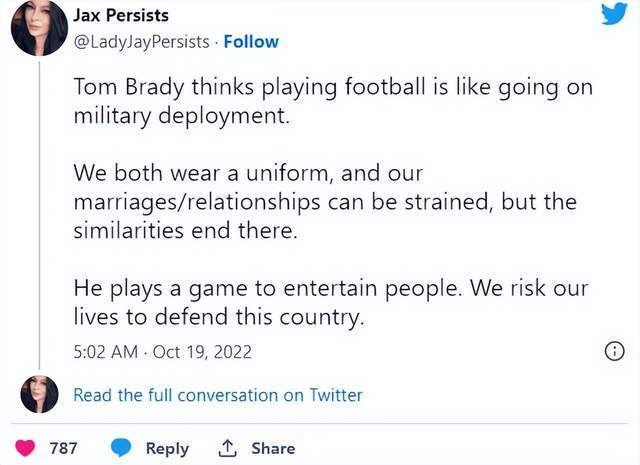
Task: Click the "5:02 AM" tweet time
Action: click(x=106, y=352)
